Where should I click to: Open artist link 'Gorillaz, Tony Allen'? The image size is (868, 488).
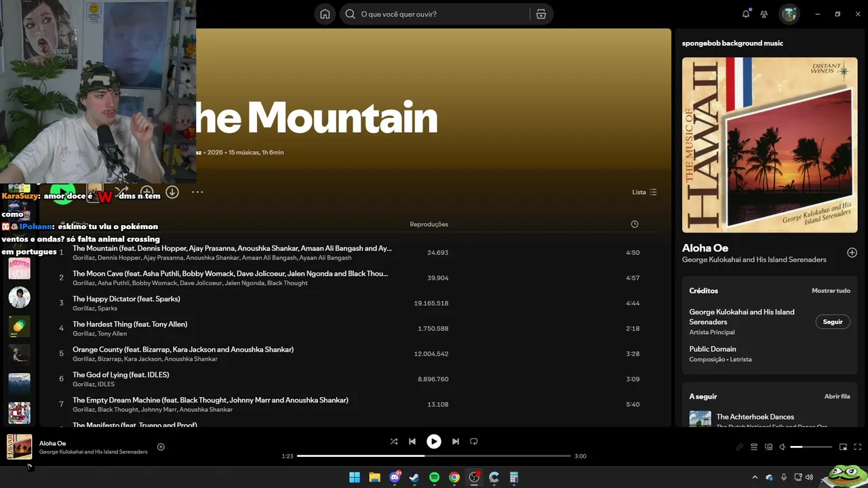[100, 333]
